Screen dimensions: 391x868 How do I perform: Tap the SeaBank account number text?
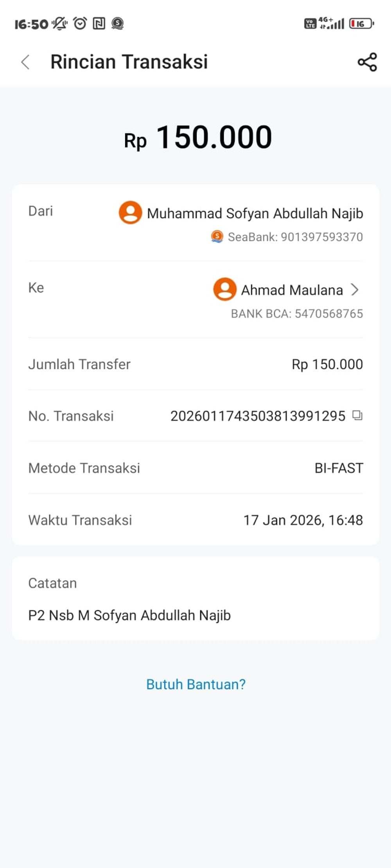point(295,237)
